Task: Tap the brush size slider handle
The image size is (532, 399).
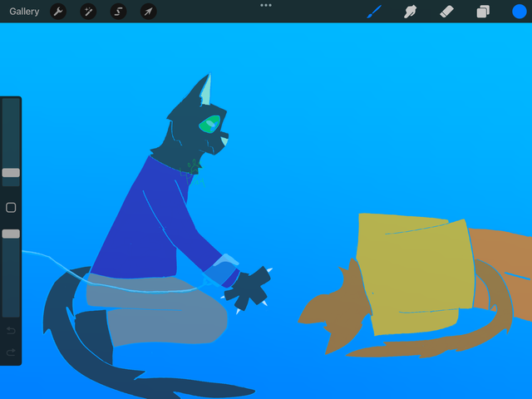Action: pyautogui.click(x=11, y=173)
